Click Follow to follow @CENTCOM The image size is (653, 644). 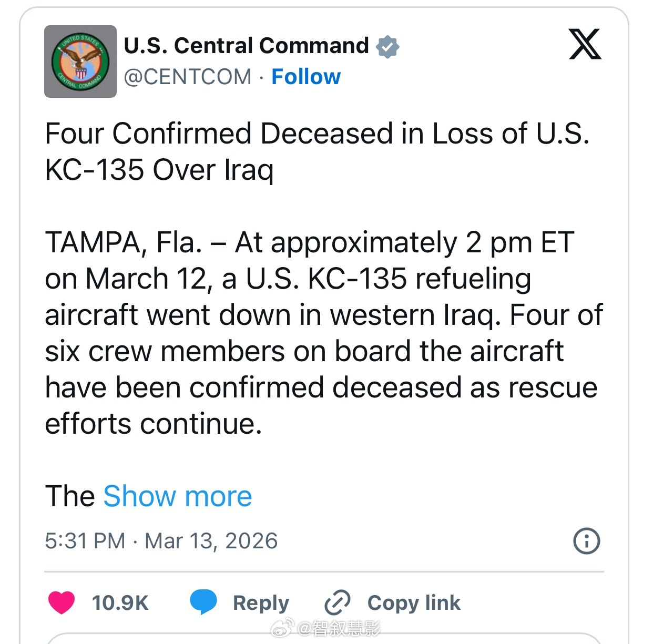point(306,77)
